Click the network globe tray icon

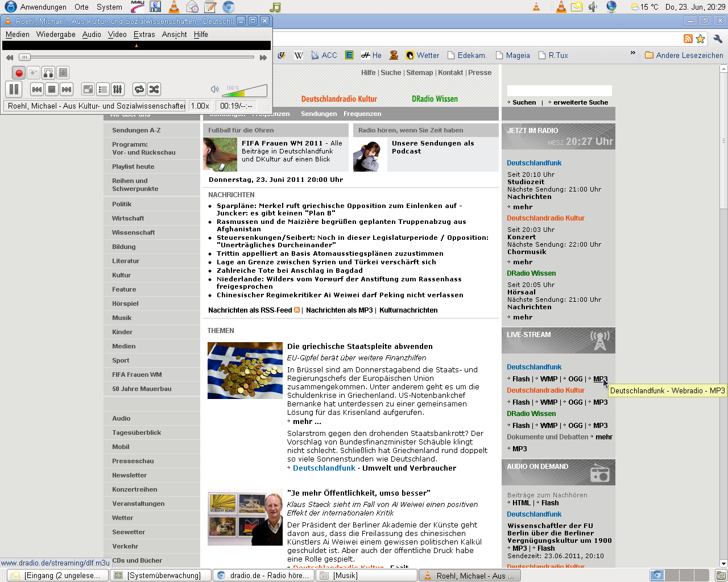(x=611, y=7)
